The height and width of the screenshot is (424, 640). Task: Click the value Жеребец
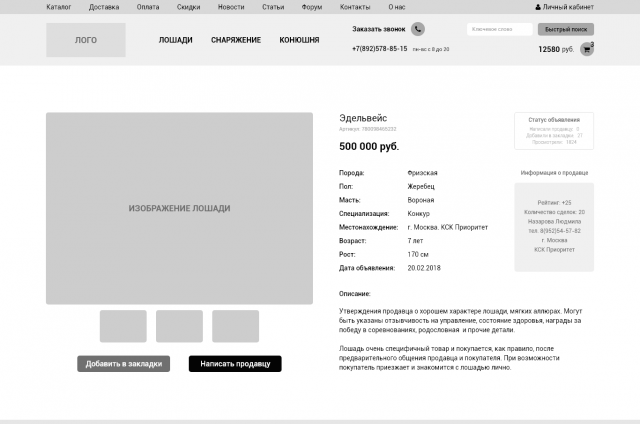click(x=421, y=186)
